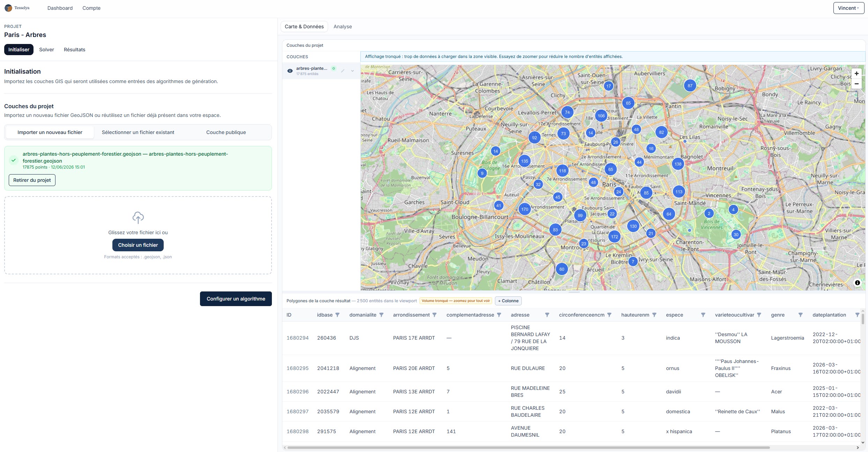This screenshot has width=868, height=452.
Task: Filter the espece column
Action: (x=703, y=315)
